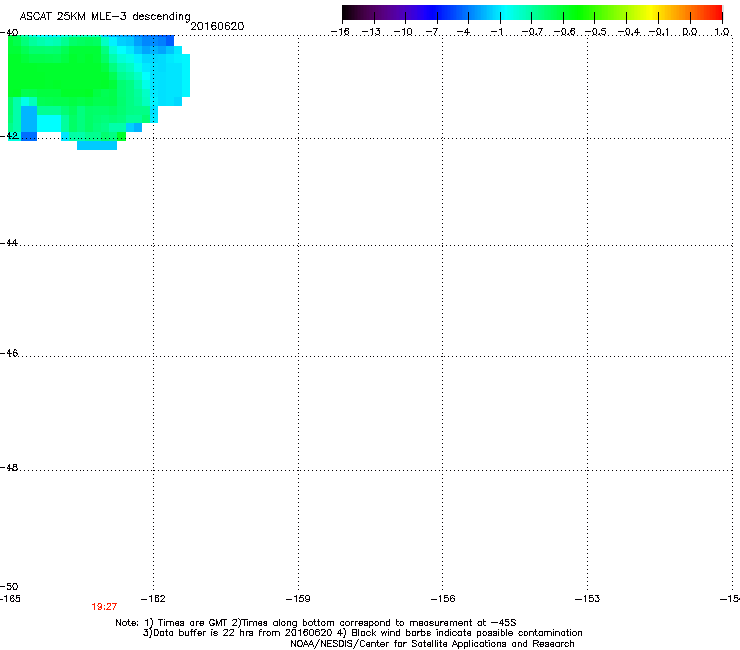Click the color scale label -0.5
740x650 pixels.
[x=596, y=32]
